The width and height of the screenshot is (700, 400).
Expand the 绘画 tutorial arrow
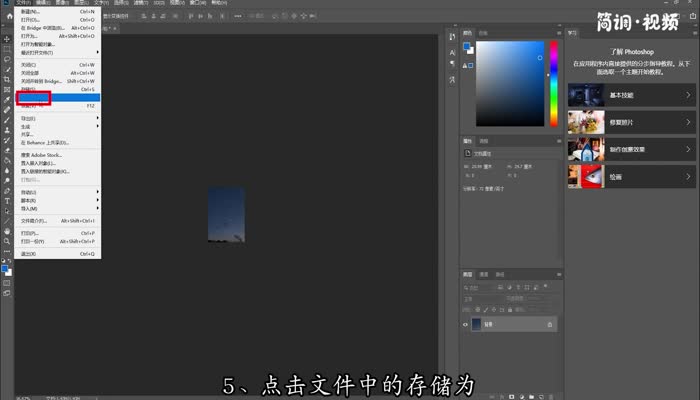point(688,177)
